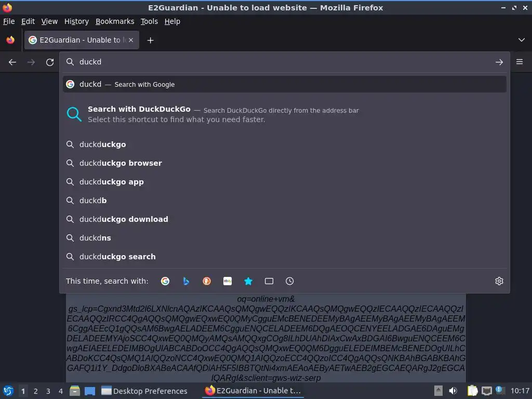The image size is (532, 399).
Task: Switch to workspace 2
Action: pos(36,391)
